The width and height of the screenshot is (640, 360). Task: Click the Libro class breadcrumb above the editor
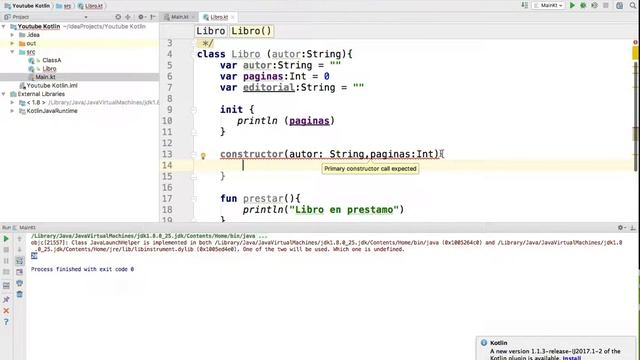click(211, 31)
